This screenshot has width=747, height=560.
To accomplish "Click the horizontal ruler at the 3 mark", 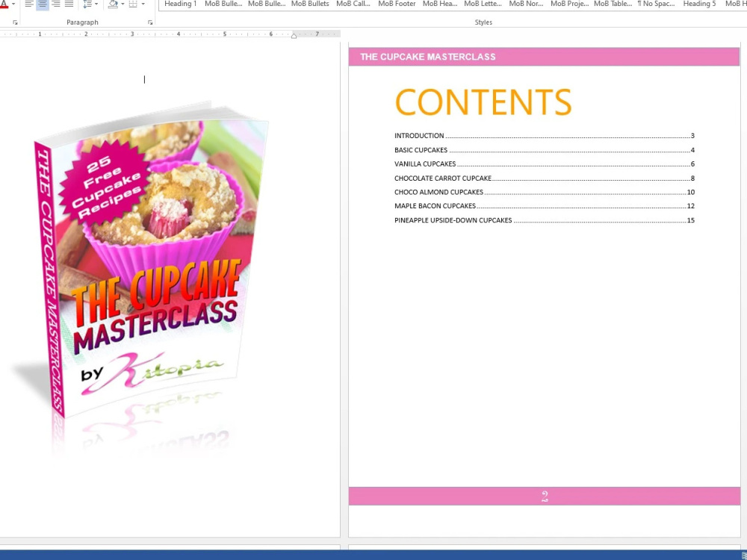I will [132, 34].
